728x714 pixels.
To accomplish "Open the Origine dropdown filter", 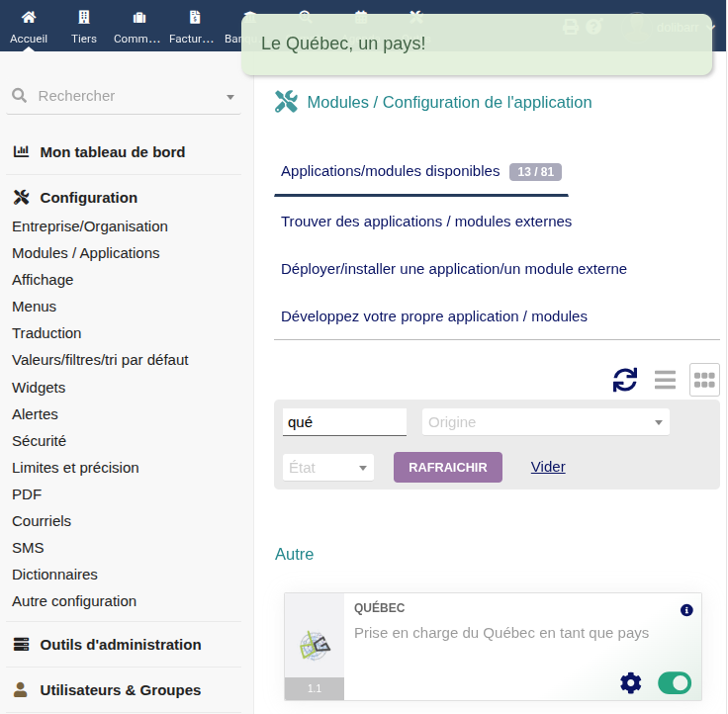I will pos(546,422).
